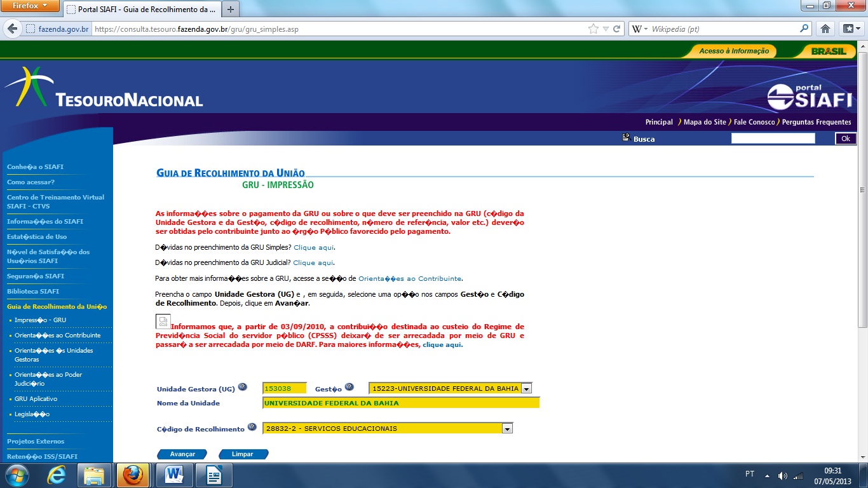Image resolution: width=868 pixels, height=488 pixels.
Task: Click help icon next to Código de Recolhimento
Action: click(252, 427)
